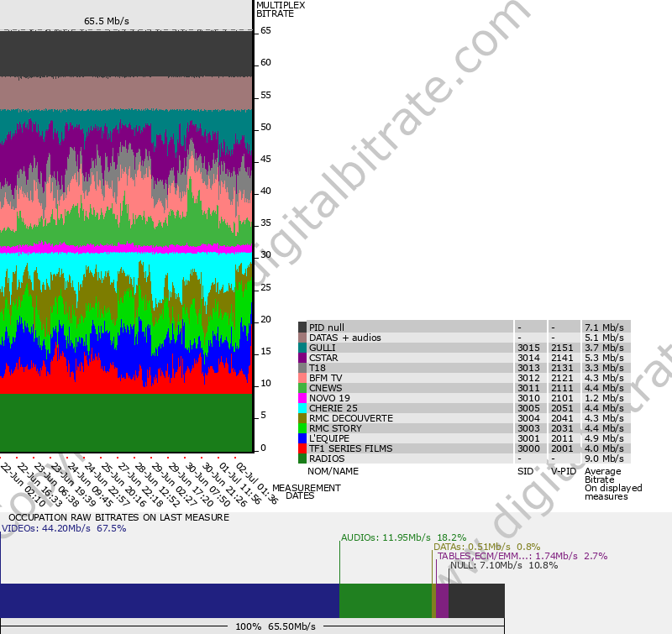Click V-PID value 2121 for BFM TV

coord(562,378)
